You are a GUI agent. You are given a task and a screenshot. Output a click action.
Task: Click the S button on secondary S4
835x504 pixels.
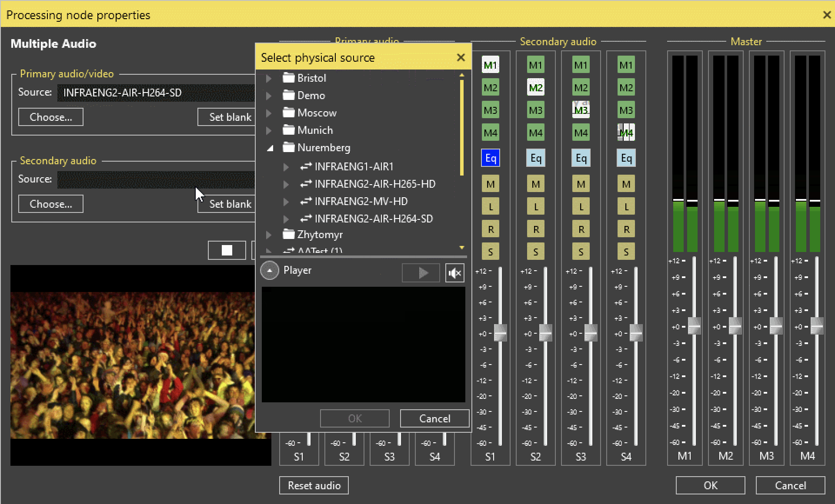point(626,252)
